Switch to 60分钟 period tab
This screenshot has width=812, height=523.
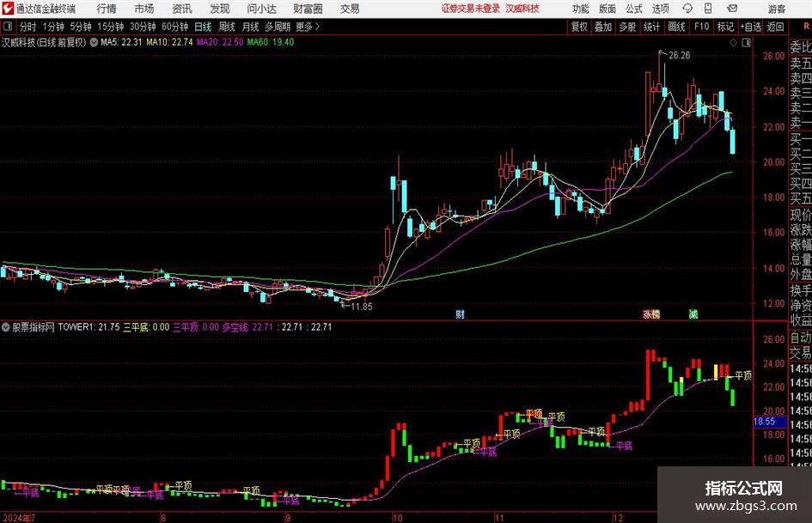click(x=174, y=27)
